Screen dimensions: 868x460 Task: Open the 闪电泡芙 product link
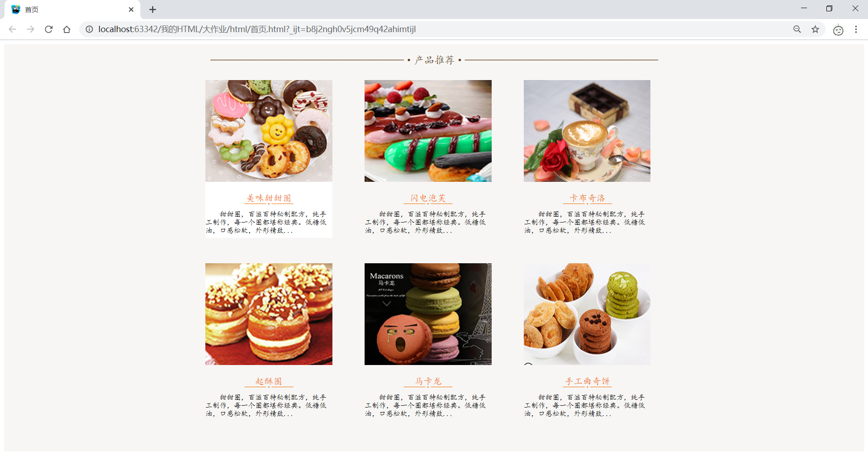[x=428, y=198]
